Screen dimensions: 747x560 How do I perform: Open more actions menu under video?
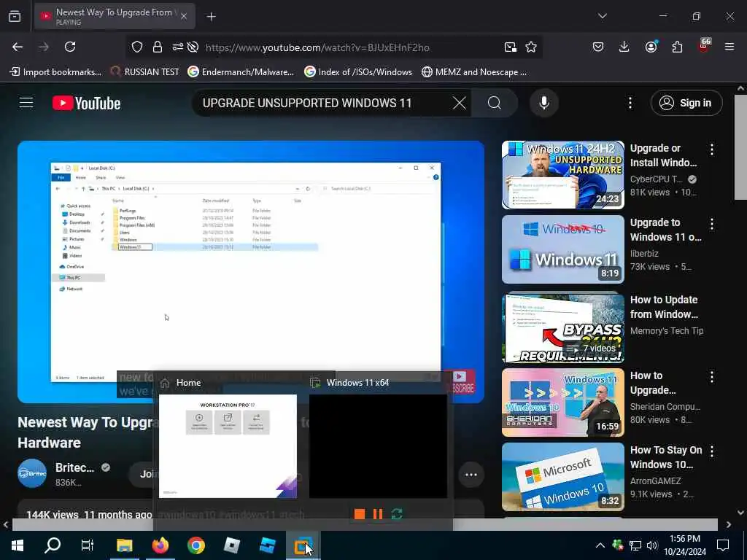(x=471, y=474)
